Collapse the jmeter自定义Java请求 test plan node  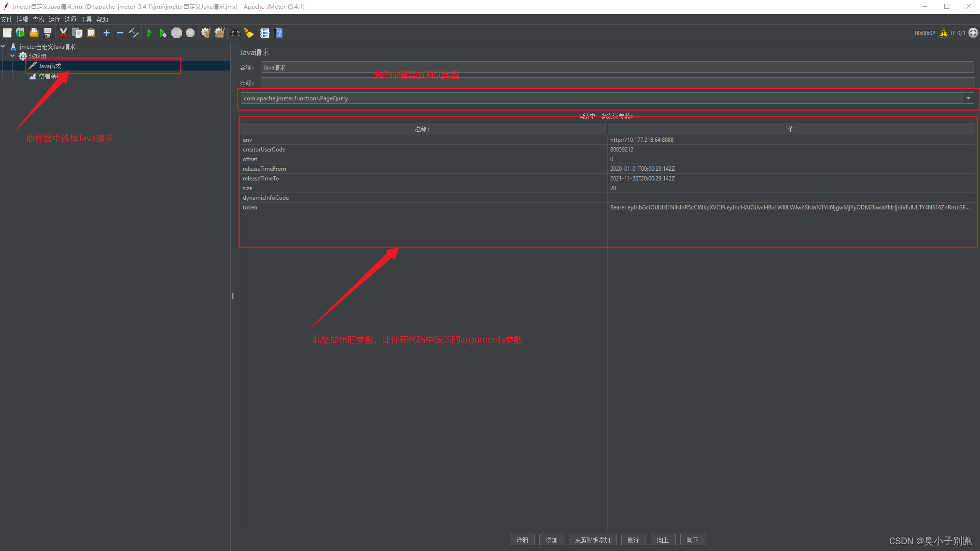pos(3,47)
